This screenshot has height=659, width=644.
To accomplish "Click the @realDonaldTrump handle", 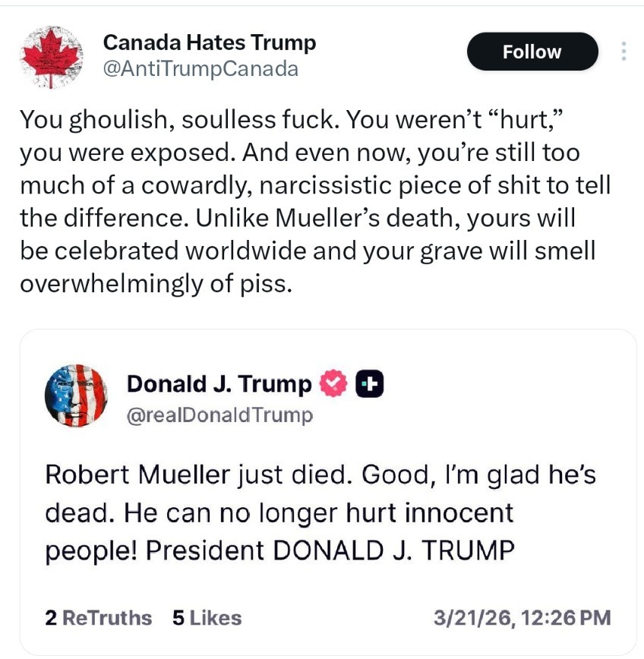I will 219,415.
